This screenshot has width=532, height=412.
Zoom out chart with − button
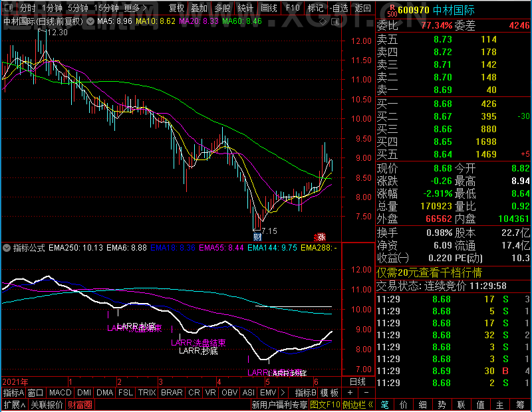[366, 393]
